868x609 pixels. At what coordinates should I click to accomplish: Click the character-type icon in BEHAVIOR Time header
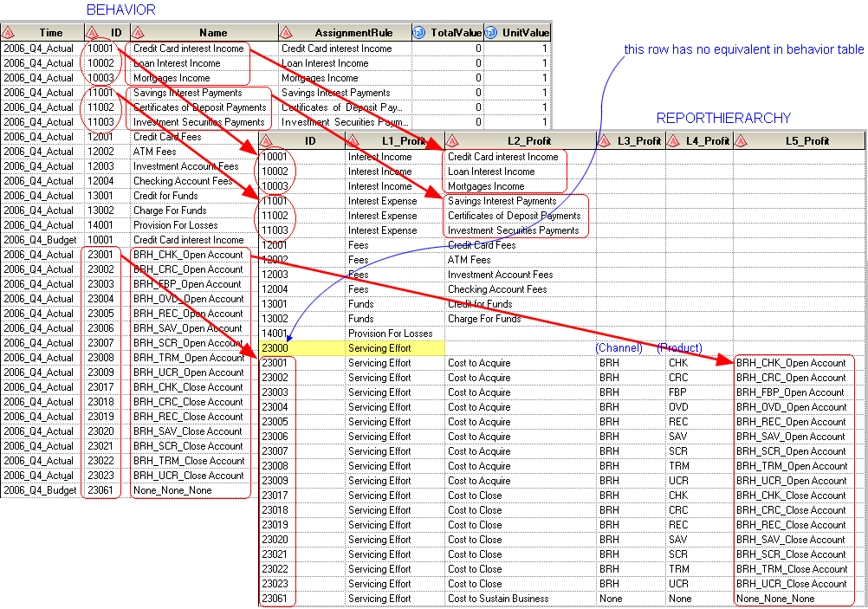pyautogui.click(x=9, y=33)
